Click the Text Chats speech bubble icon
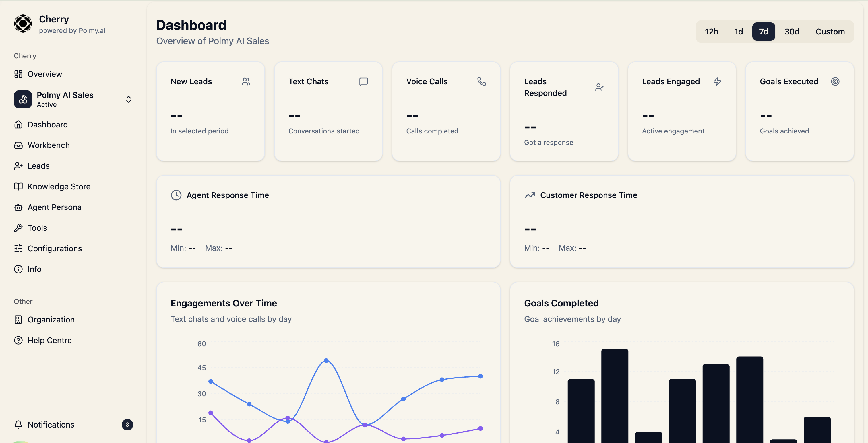Image resolution: width=868 pixels, height=443 pixels. click(x=364, y=81)
